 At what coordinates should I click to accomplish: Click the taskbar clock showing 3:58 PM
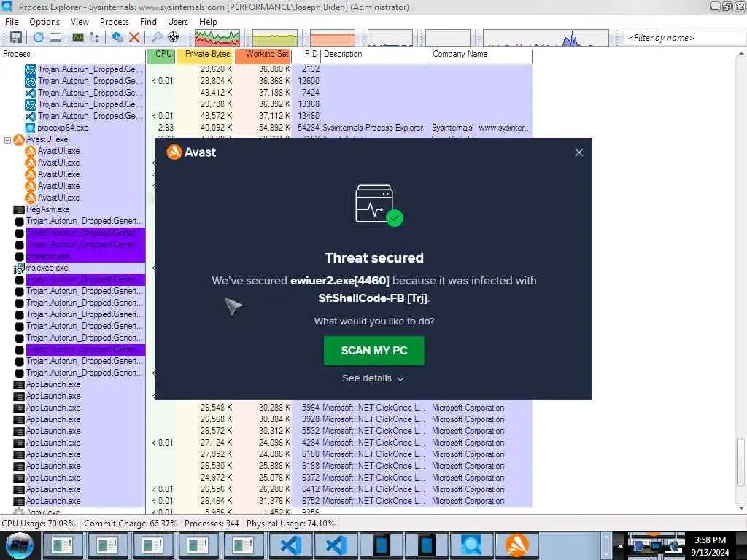711,546
